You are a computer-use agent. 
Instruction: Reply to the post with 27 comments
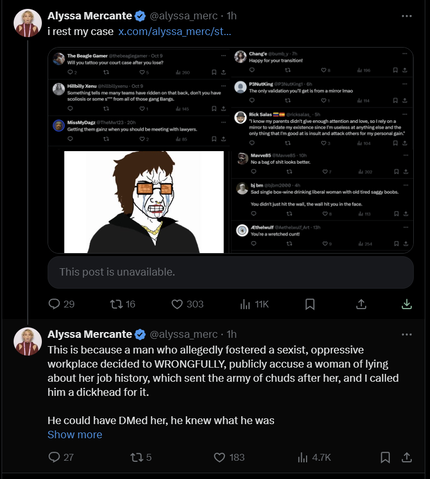(x=61, y=457)
